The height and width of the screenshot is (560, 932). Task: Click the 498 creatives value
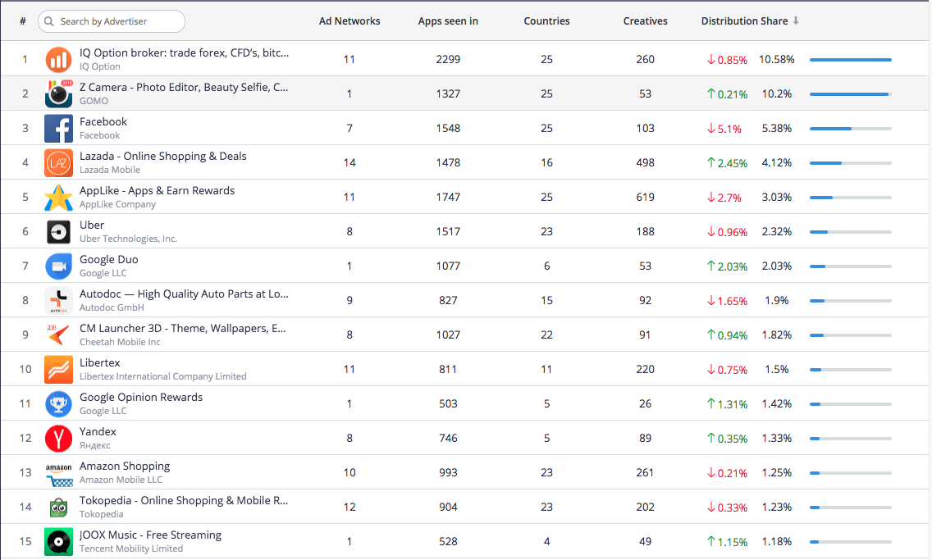coord(646,162)
